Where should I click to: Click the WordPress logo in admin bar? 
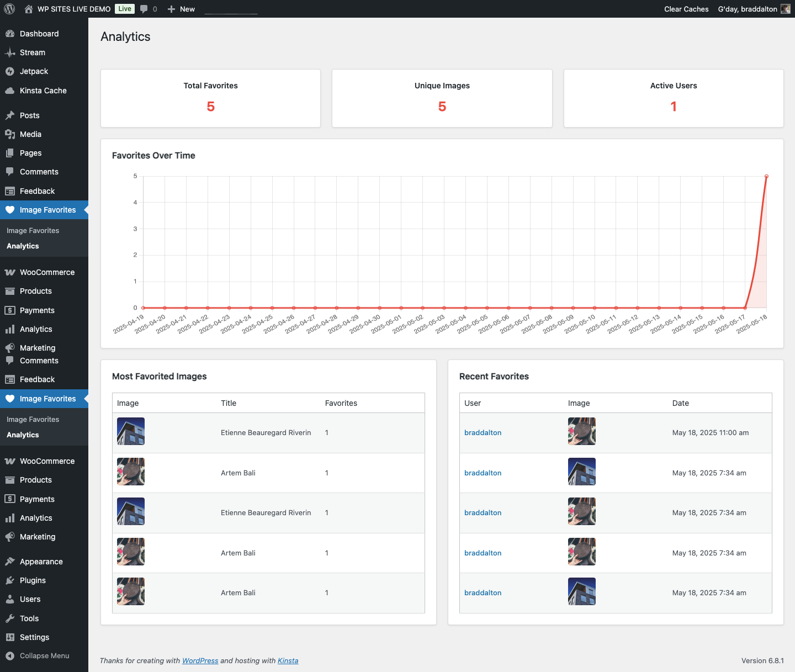click(x=9, y=9)
